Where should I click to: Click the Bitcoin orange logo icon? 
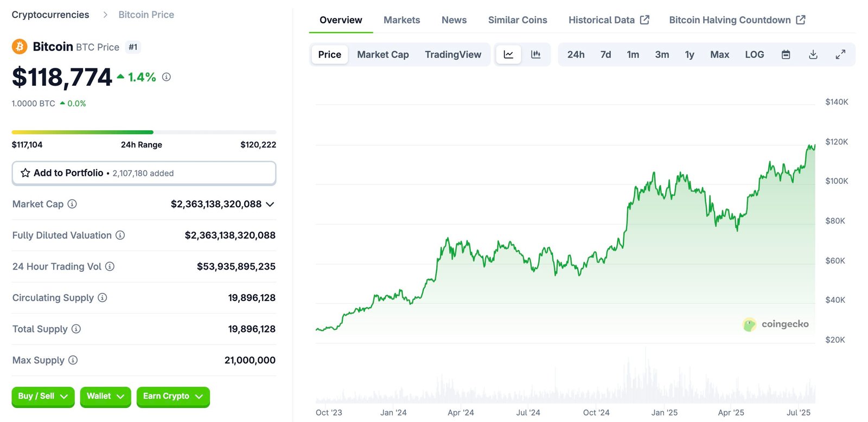(x=20, y=47)
